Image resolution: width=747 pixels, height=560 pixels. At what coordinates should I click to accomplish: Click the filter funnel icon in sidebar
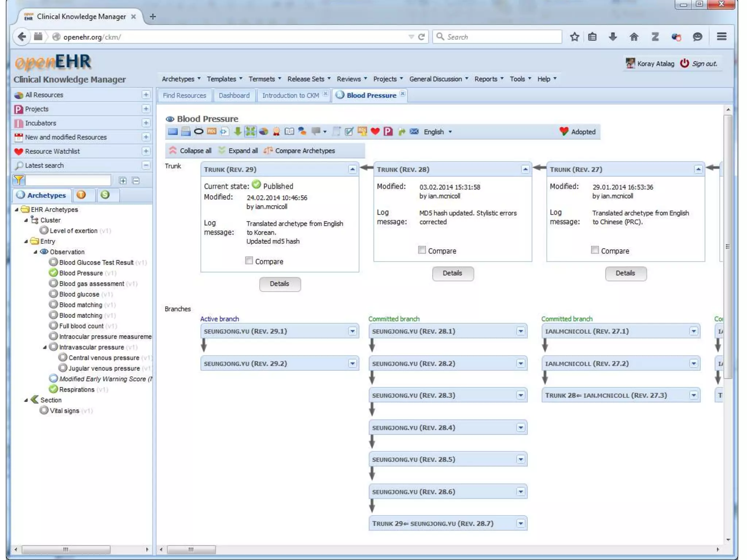click(19, 180)
